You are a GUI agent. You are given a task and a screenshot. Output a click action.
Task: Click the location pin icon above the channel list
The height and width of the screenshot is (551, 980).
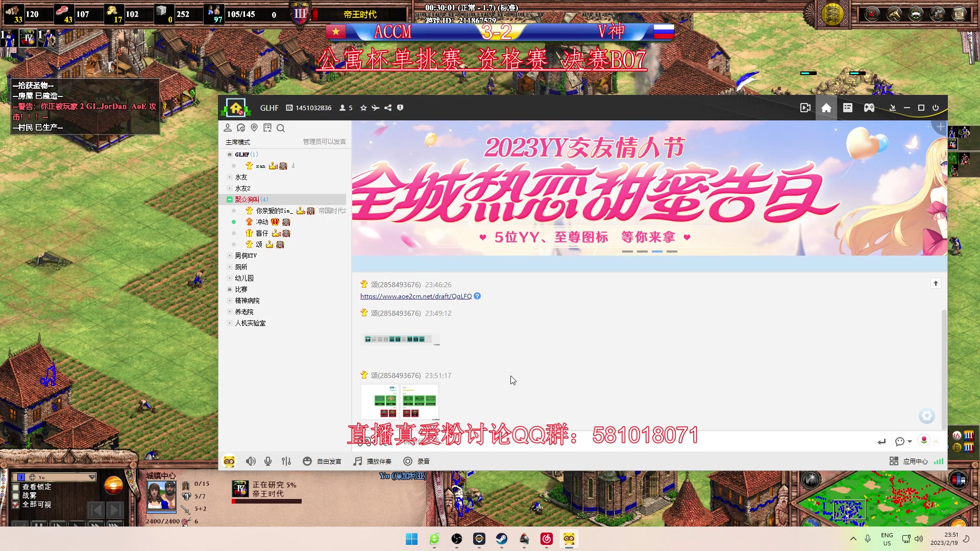coord(254,128)
